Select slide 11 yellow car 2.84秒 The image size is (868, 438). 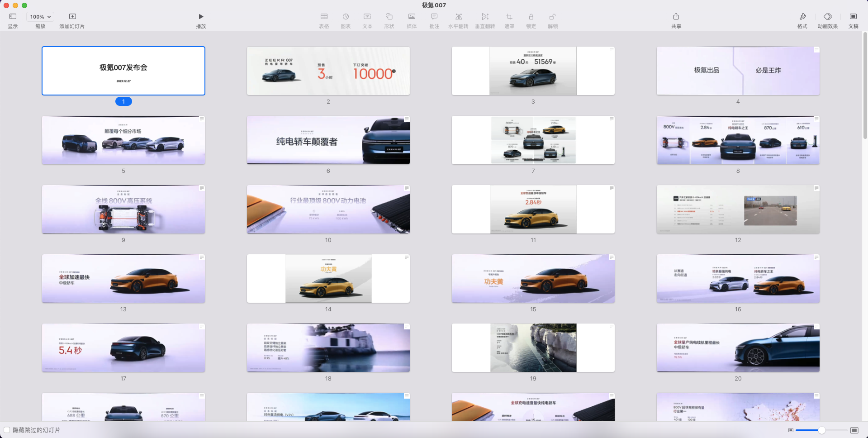[533, 209]
